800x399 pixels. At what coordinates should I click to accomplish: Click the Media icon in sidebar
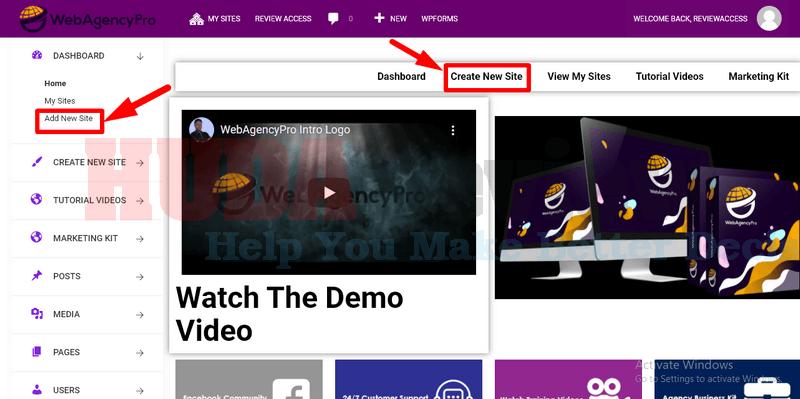(37, 314)
